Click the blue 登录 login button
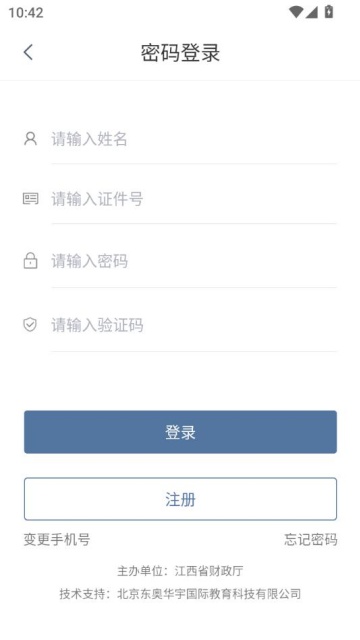The height and width of the screenshot is (640, 360). [x=180, y=432]
